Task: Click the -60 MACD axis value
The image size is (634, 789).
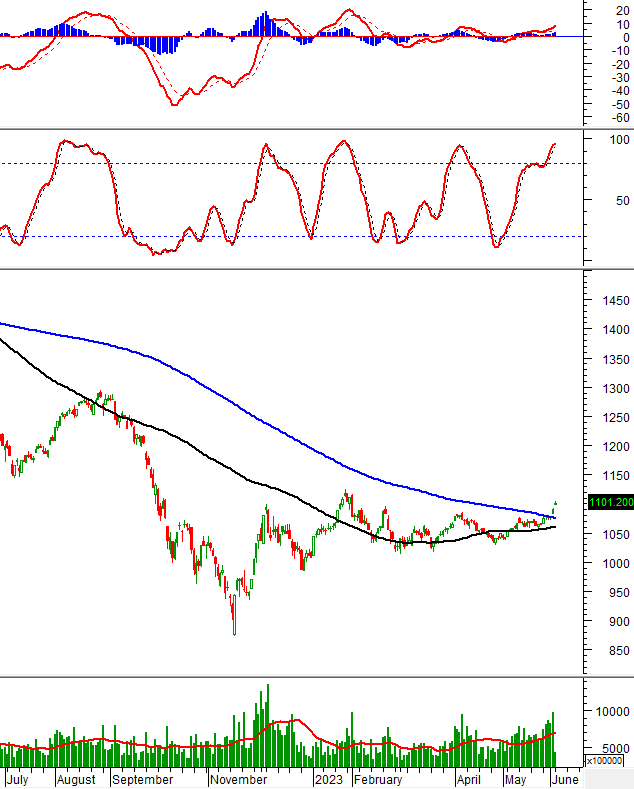Action: (x=620, y=118)
